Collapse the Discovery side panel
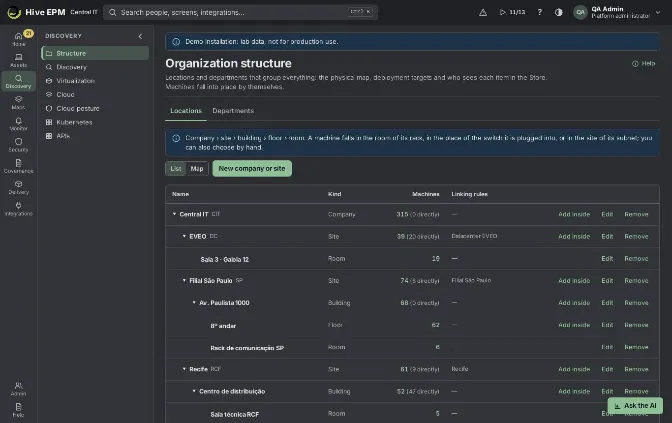This screenshot has width=672, height=423. [x=140, y=36]
